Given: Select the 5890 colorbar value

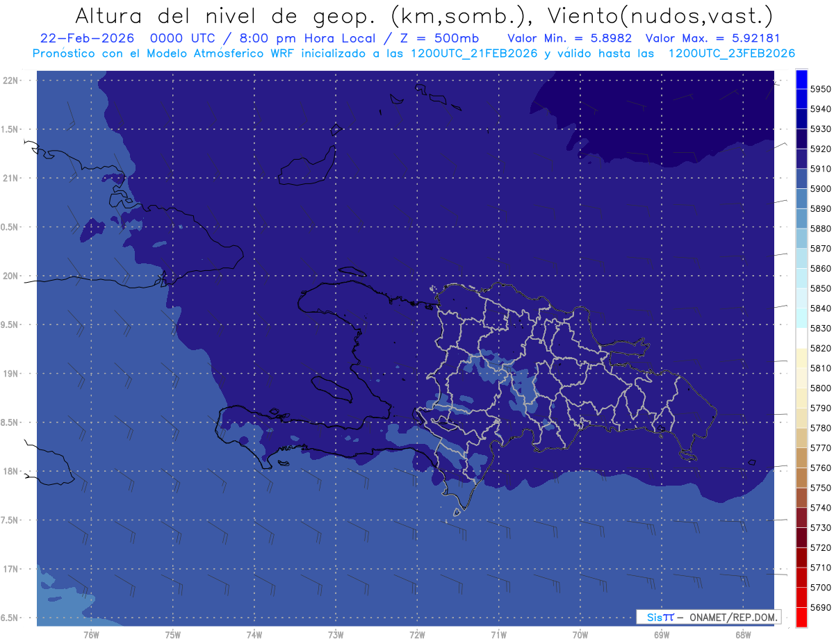Looking at the screenshot, I should [x=821, y=208].
